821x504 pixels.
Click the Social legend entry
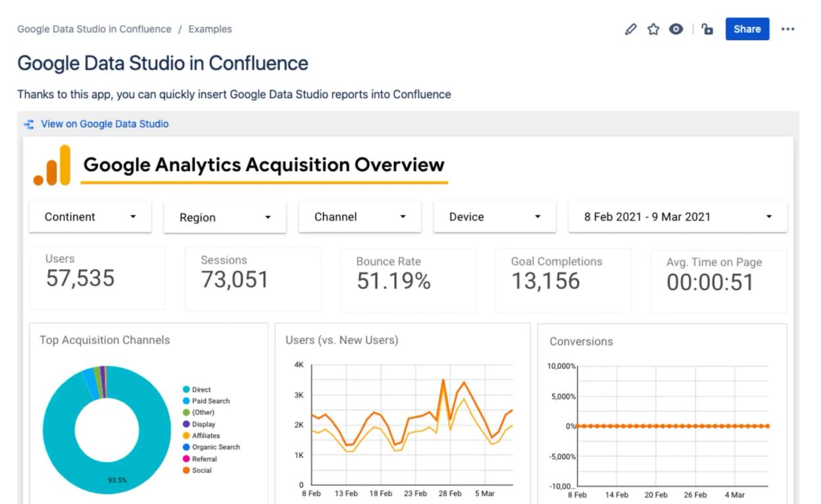pyautogui.click(x=197, y=470)
